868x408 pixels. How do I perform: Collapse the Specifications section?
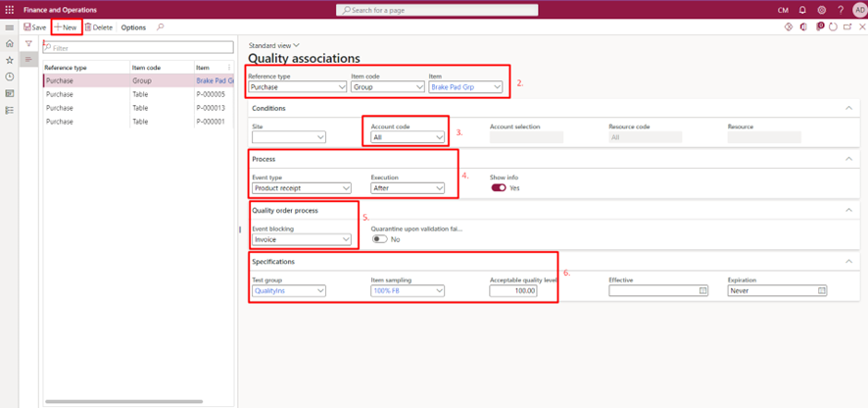coord(849,261)
